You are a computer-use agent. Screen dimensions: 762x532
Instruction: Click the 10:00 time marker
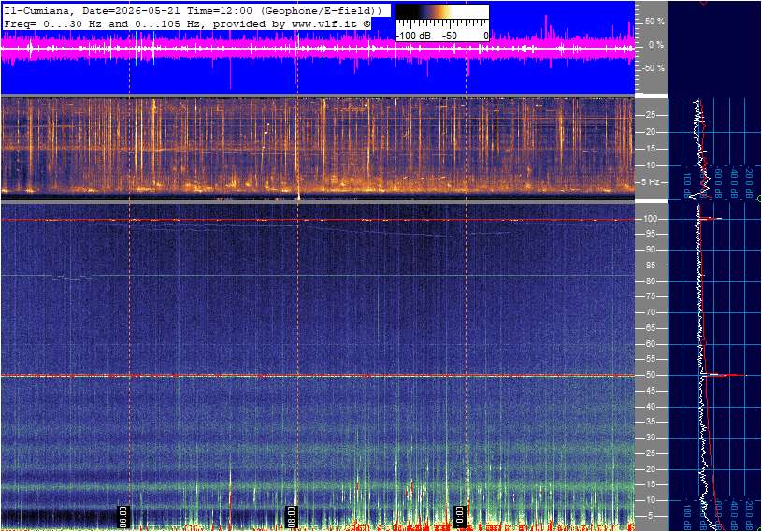(459, 516)
